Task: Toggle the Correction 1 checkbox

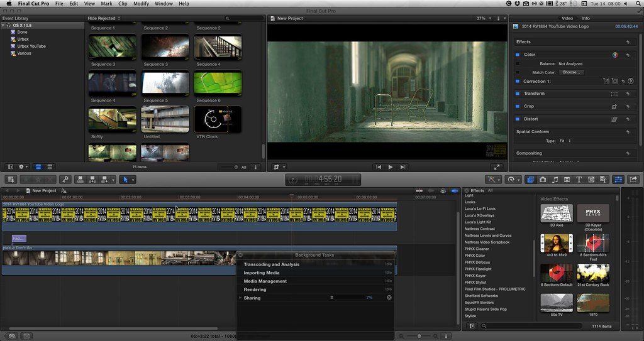Action: (x=518, y=81)
